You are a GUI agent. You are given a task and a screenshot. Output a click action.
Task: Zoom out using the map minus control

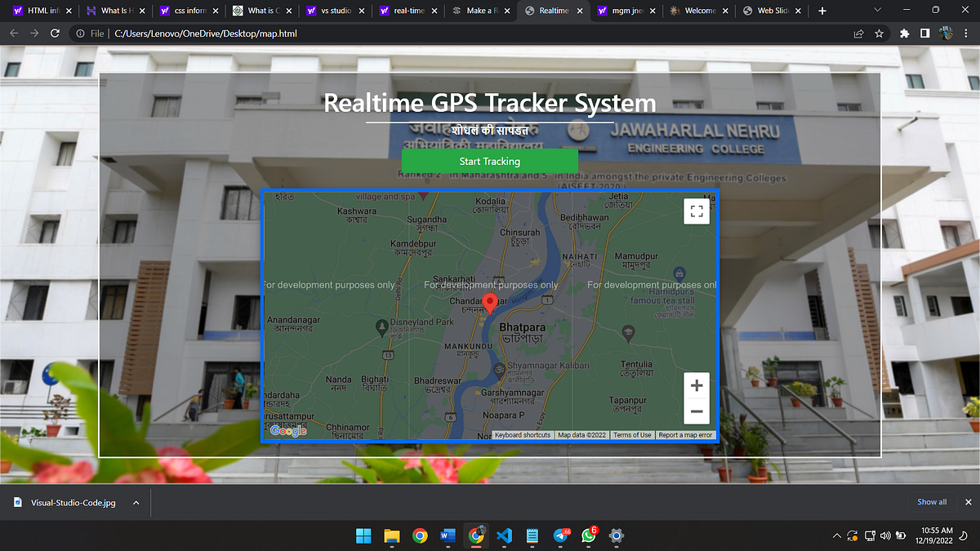coord(696,411)
